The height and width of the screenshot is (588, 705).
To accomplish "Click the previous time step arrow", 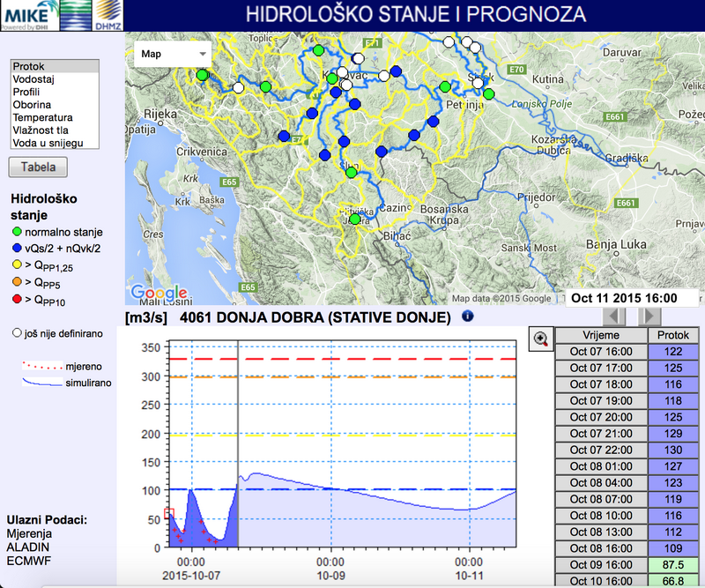I will point(616,316).
